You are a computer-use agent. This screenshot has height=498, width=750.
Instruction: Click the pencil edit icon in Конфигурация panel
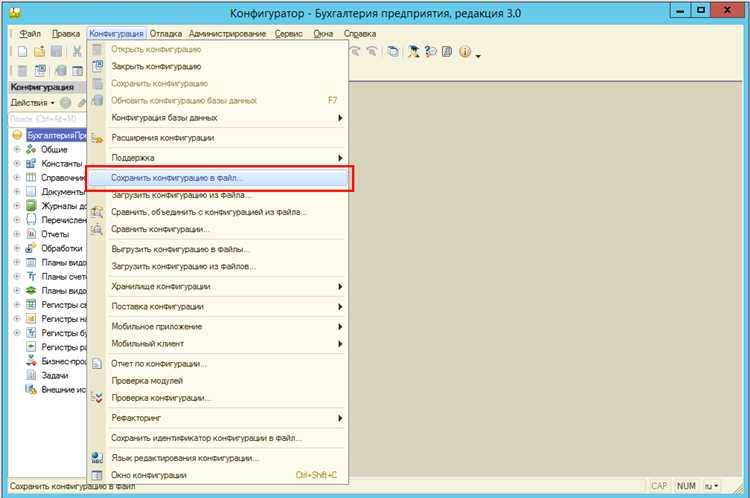click(x=82, y=102)
